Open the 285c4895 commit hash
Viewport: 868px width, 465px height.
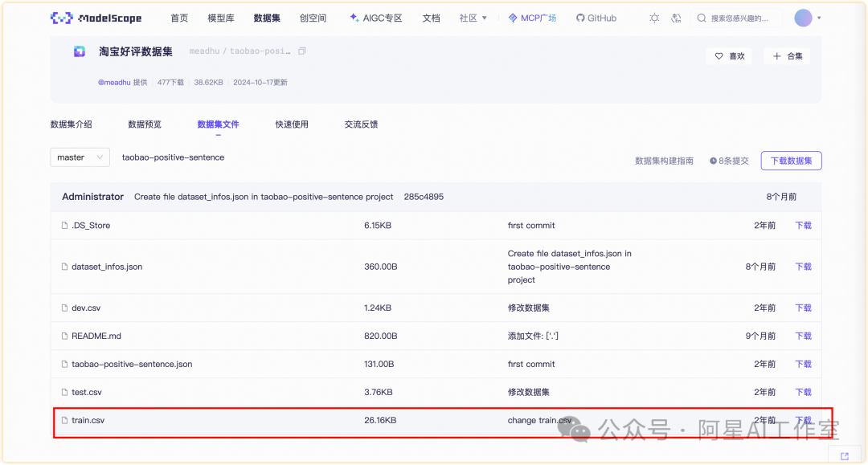point(424,197)
